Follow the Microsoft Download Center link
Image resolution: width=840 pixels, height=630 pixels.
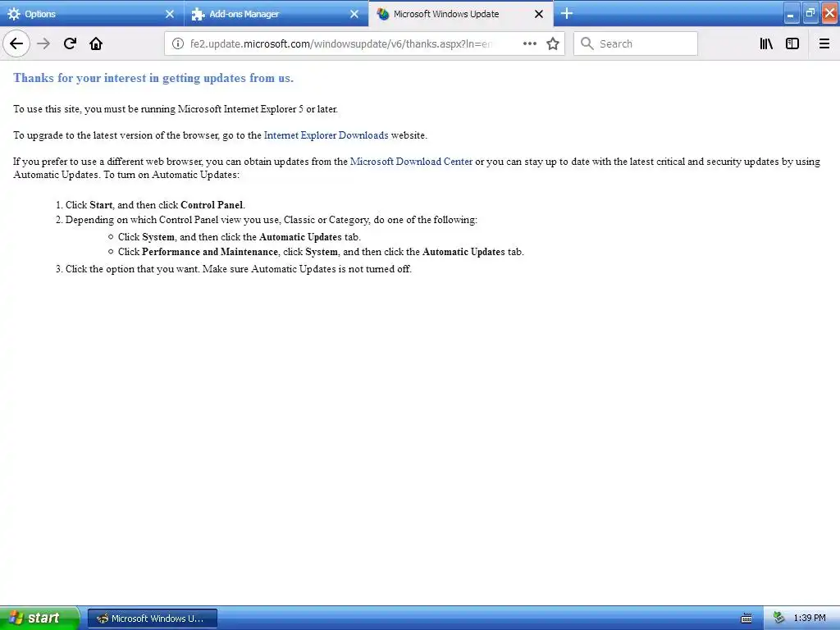[x=411, y=162]
